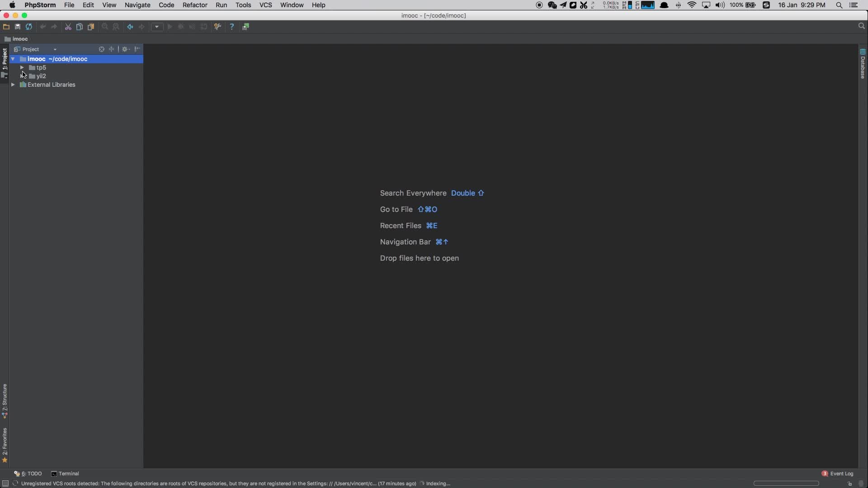
Task: Select External Libraries in the tree
Action: tap(76, 85)
